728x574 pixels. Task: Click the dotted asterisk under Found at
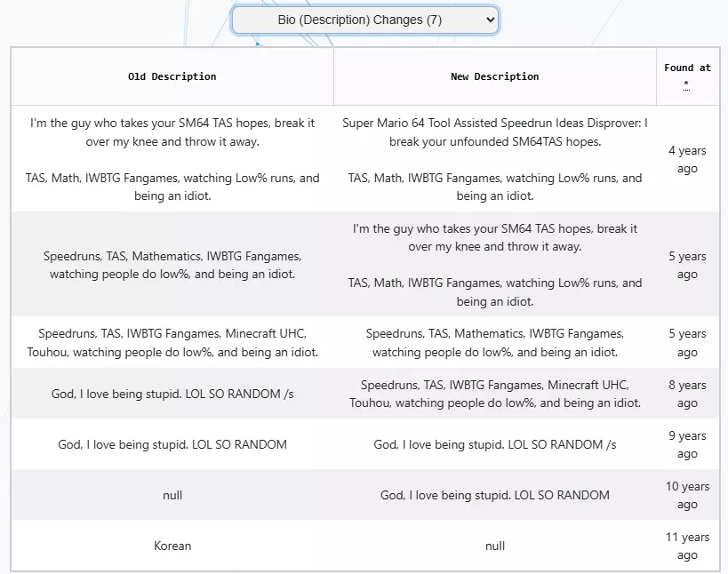(x=687, y=85)
